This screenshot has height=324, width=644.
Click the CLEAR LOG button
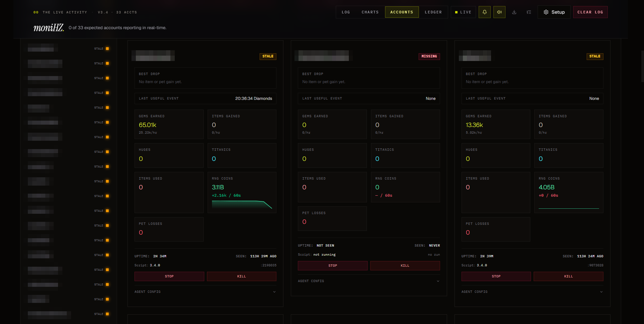click(x=590, y=12)
